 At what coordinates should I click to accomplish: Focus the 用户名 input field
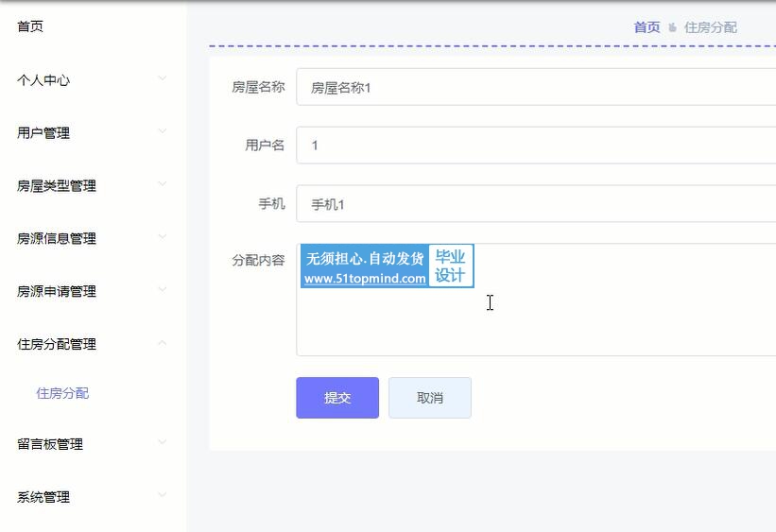(536, 145)
